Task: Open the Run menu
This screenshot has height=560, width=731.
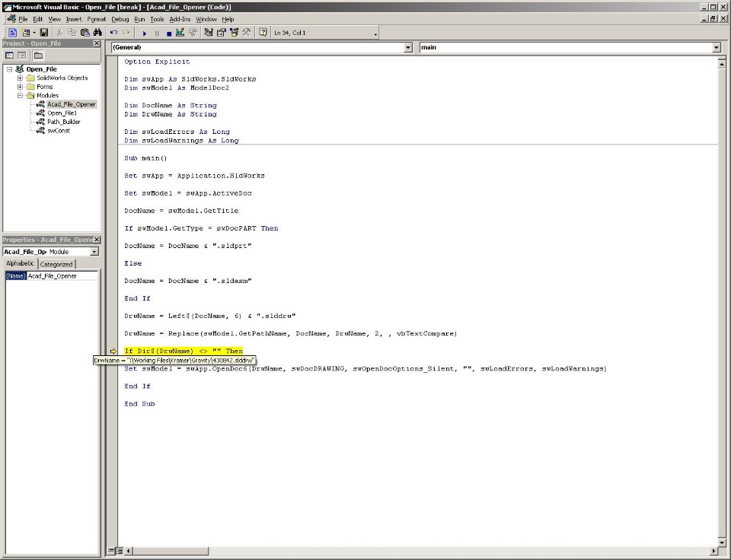Action: [x=139, y=19]
